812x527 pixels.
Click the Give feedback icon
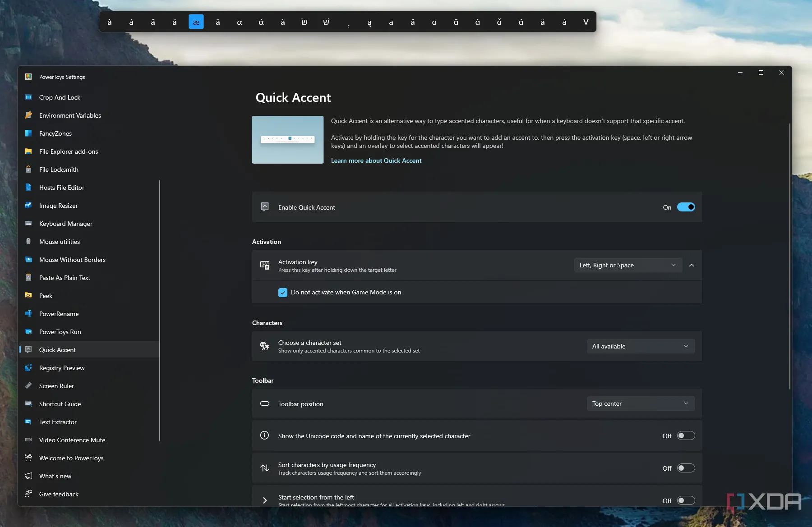click(28, 494)
